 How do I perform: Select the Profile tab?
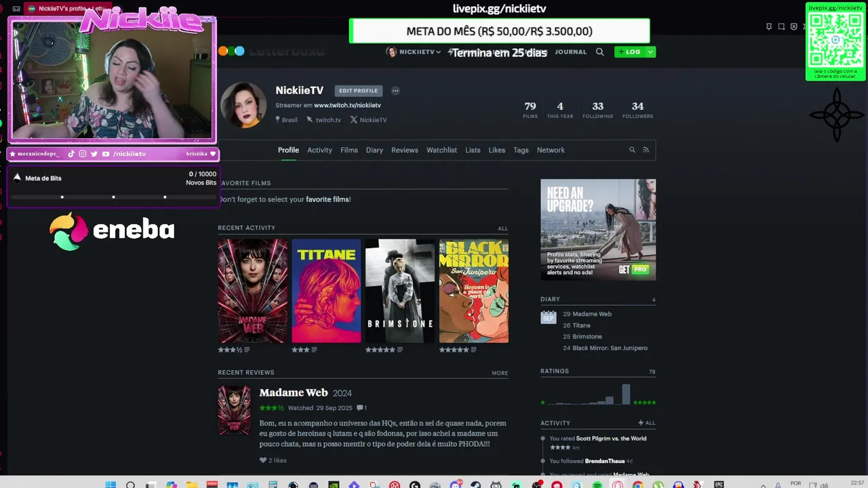click(288, 150)
